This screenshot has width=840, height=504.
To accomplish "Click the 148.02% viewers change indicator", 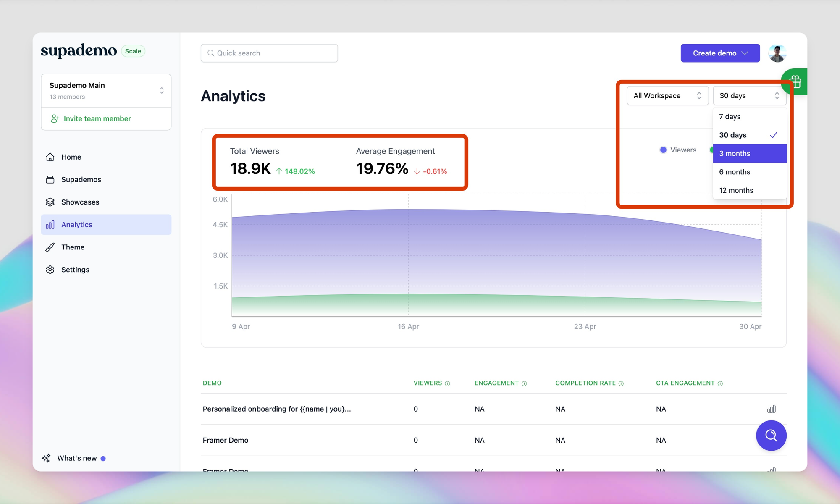I will [x=295, y=171].
